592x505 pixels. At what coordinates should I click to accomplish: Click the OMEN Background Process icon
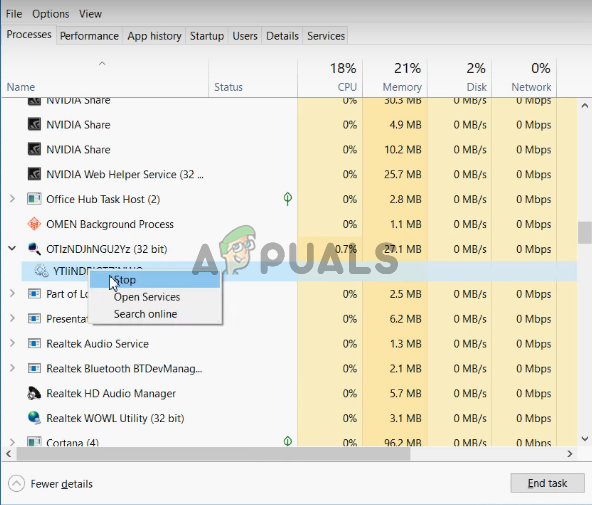click(34, 224)
